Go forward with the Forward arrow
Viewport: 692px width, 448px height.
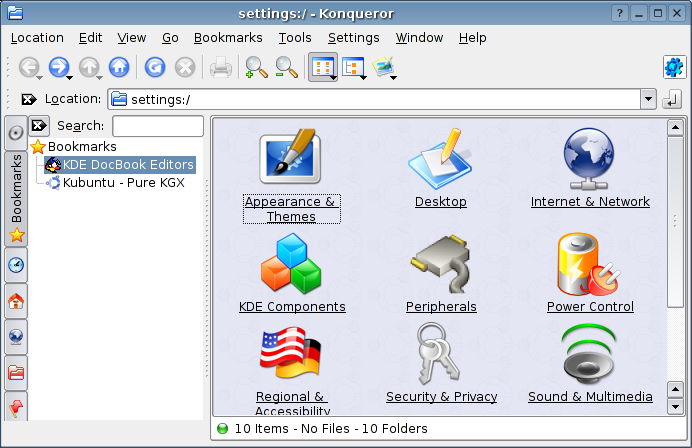(x=58, y=68)
